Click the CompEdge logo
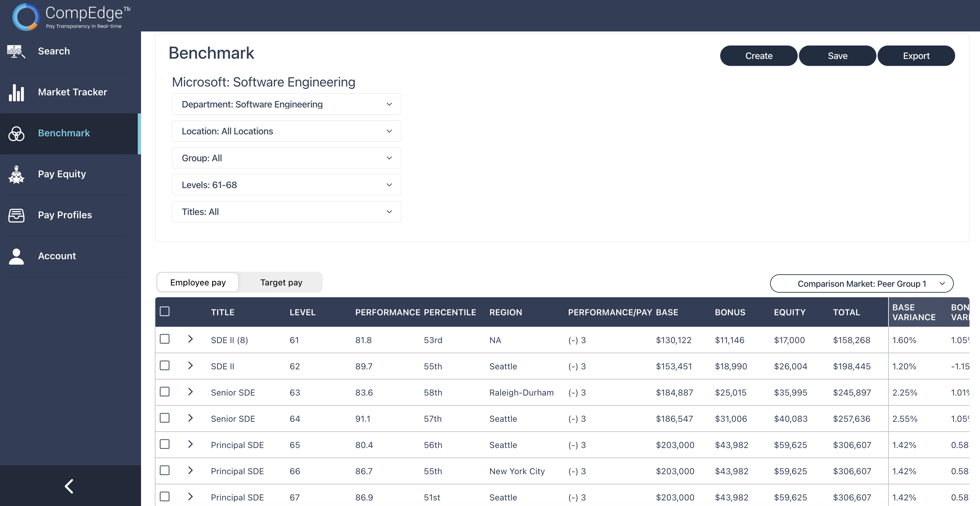Viewport: 980px width, 506px height. [x=71, y=16]
